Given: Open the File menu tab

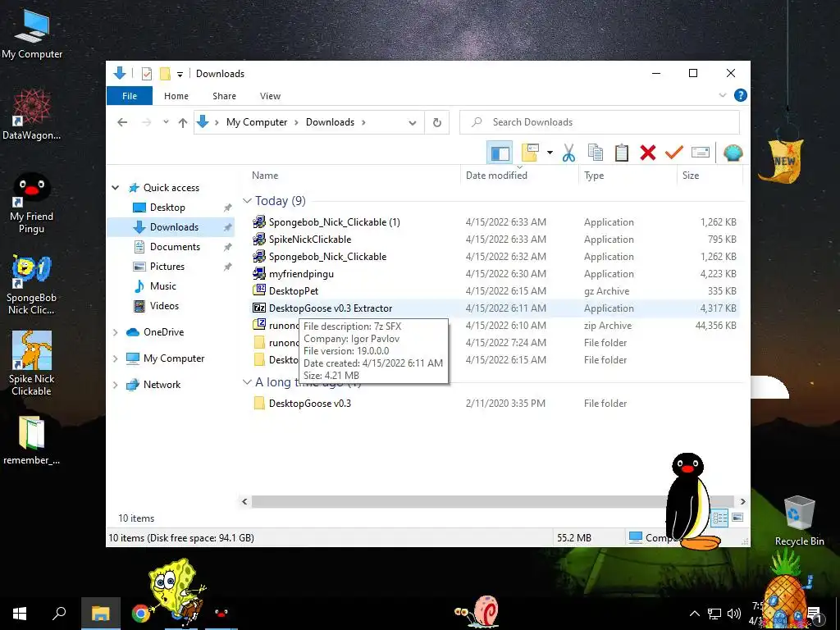Looking at the screenshot, I should [x=130, y=96].
